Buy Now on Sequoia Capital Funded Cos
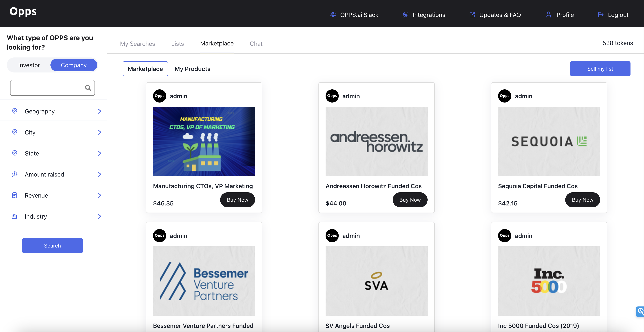Image resolution: width=644 pixels, height=332 pixels. pyautogui.click(x=582, y=200)
